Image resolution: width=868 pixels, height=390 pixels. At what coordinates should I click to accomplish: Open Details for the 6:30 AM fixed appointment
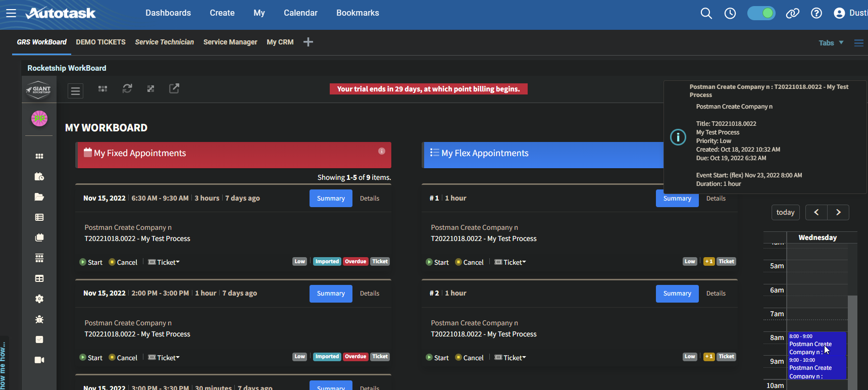tap(370, 199)
